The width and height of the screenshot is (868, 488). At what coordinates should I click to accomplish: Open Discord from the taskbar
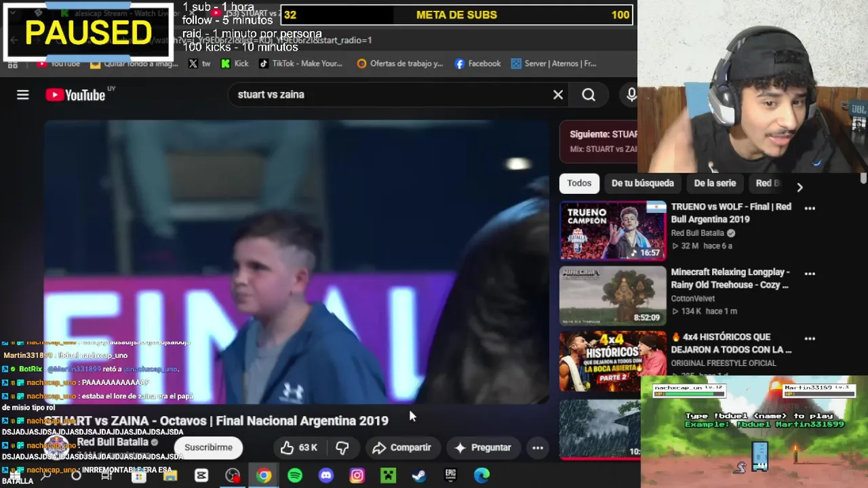coord(326,476)
